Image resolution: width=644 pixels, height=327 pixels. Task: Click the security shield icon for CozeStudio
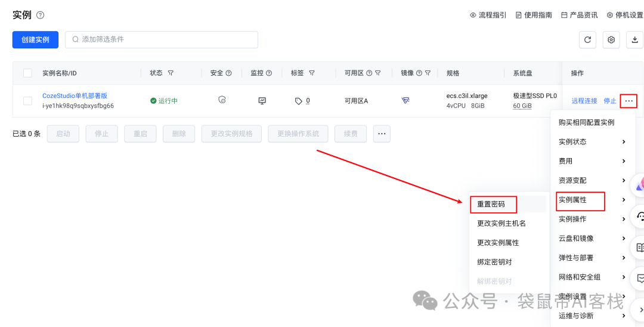[x=222, y=100]
